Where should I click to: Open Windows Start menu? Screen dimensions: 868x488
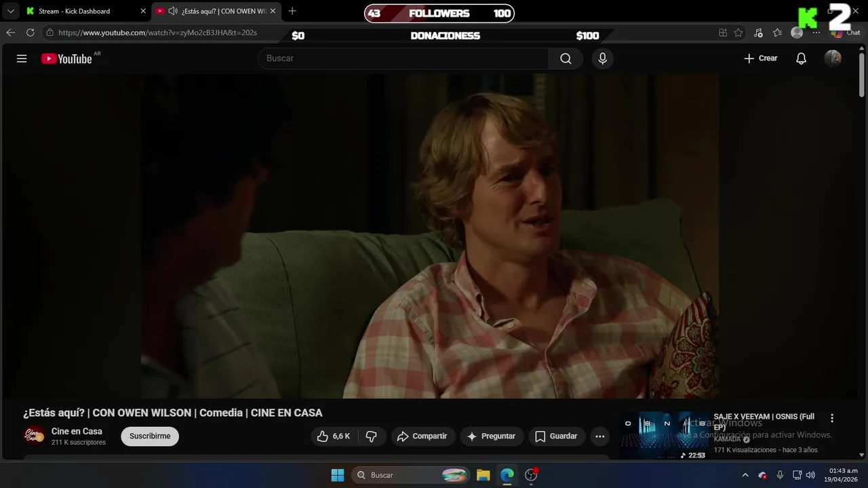coord(337,475)
